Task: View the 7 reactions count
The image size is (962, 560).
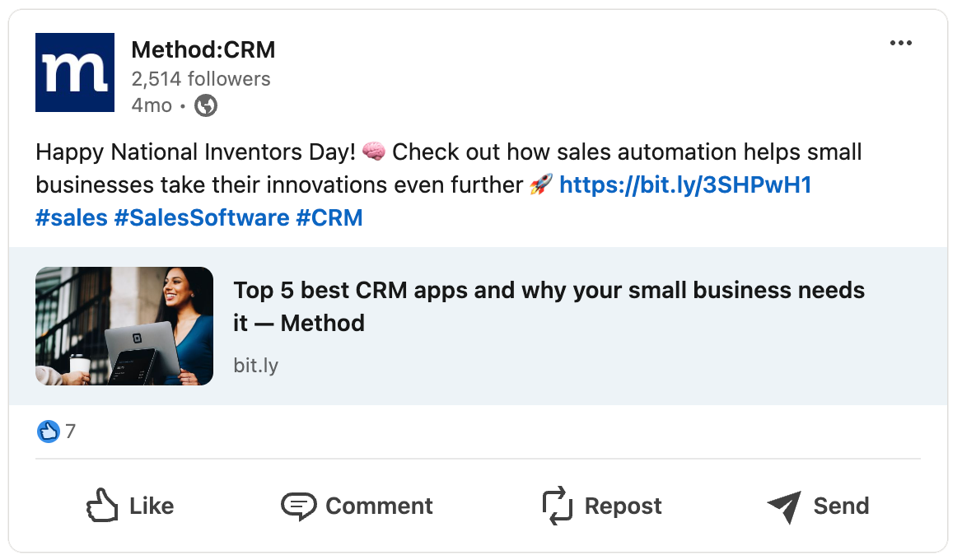Action: point(71,431)
